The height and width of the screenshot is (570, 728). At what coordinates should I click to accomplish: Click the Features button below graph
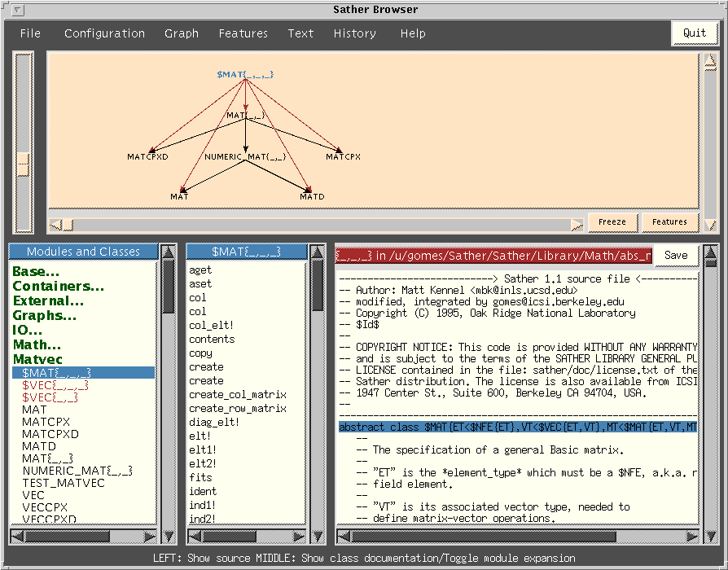click(669, 221)
